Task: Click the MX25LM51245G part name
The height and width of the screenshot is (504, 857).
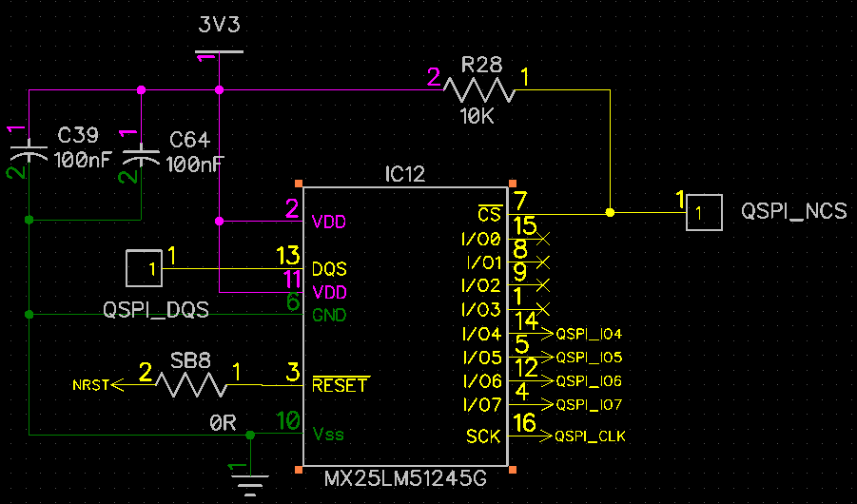Action: click(405, 479)
